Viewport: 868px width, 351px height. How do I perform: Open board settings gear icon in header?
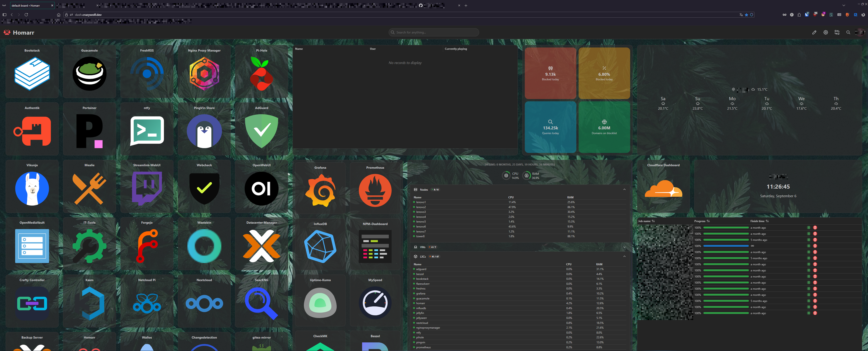[825, 32]
